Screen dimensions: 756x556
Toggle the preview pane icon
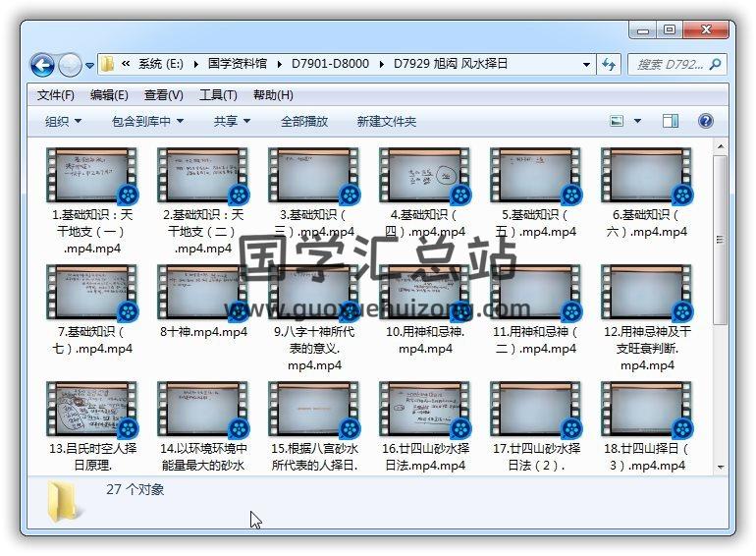point(670,121)
